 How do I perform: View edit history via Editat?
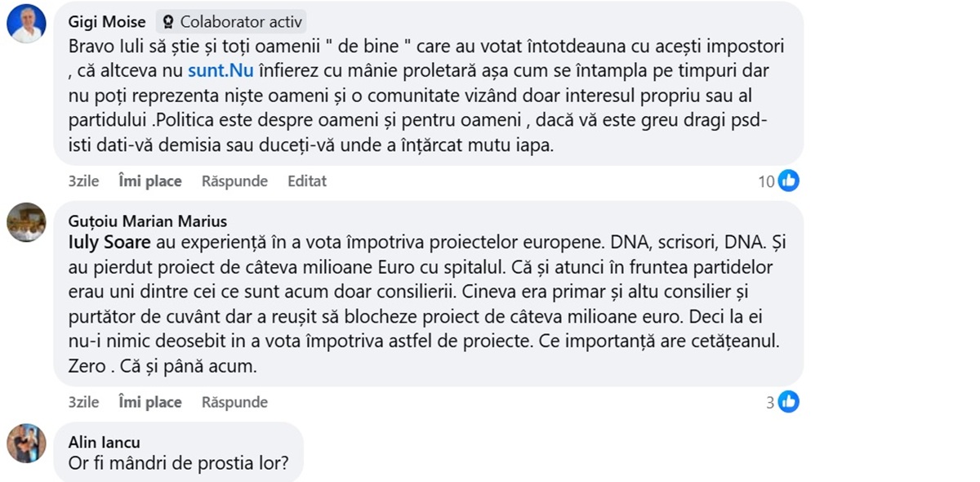coord(307,181)
